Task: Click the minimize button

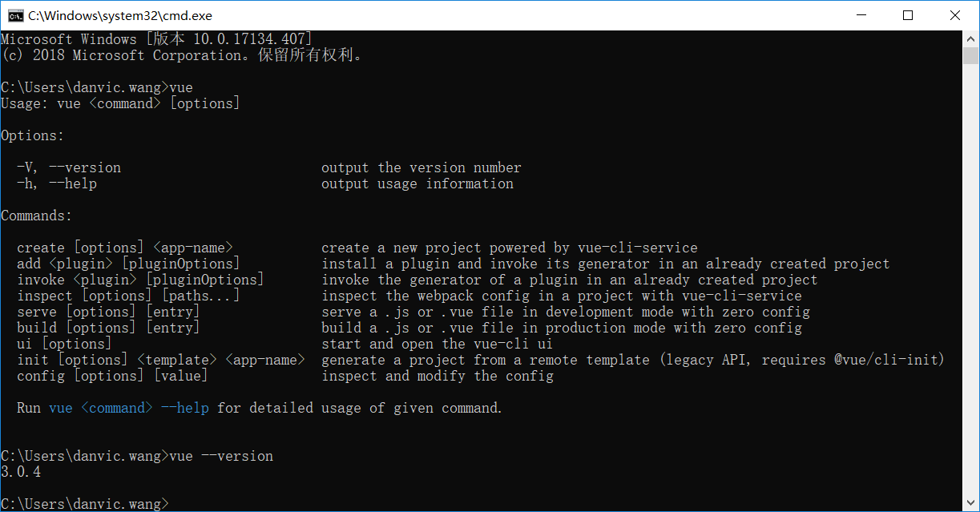Action: click(861, 14)
